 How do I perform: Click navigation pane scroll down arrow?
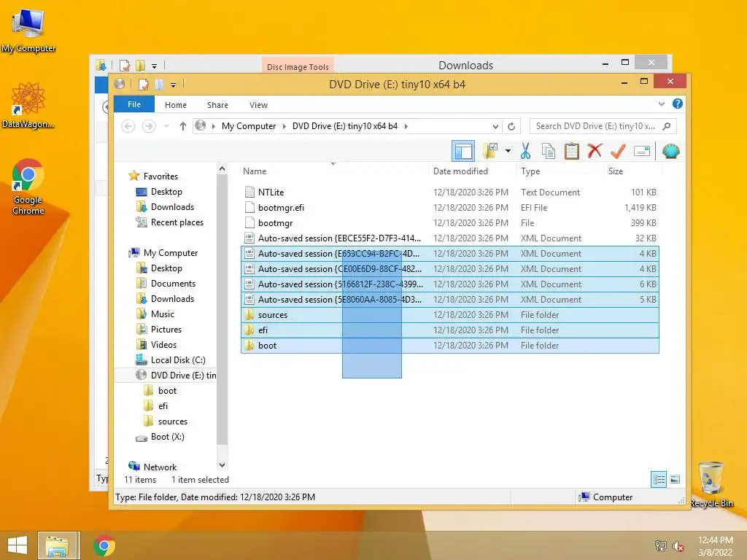(222, 465)
